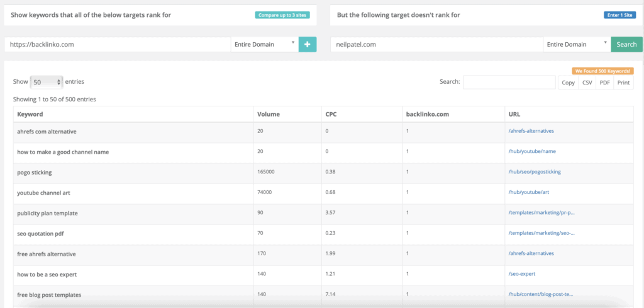644x308 pixels.
Task: Click the 0.68 CPC value
Action: click(x=330, y=193)
